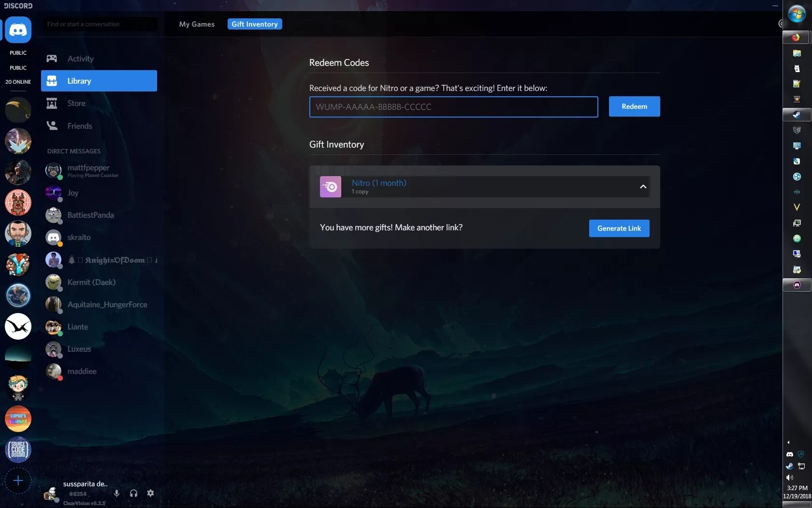
Task: Open the Atom editor taskbar icon
Action: pyautogui.click(x=797, y=239)
